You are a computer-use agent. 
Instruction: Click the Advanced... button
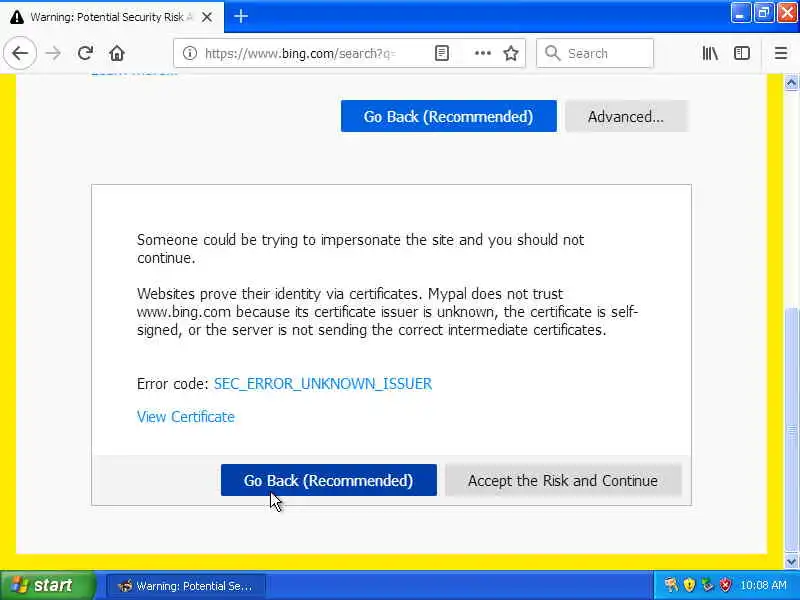click(626, 116)
